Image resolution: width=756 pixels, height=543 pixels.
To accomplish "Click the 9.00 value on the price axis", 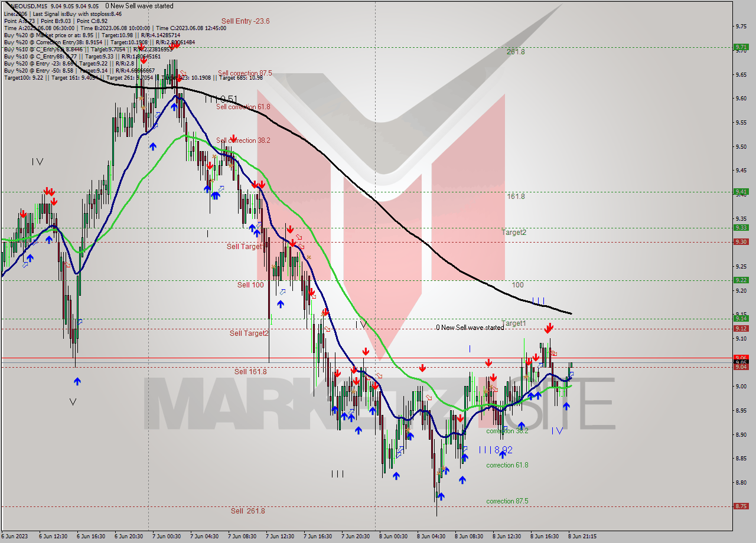I will tap(742, 387).
